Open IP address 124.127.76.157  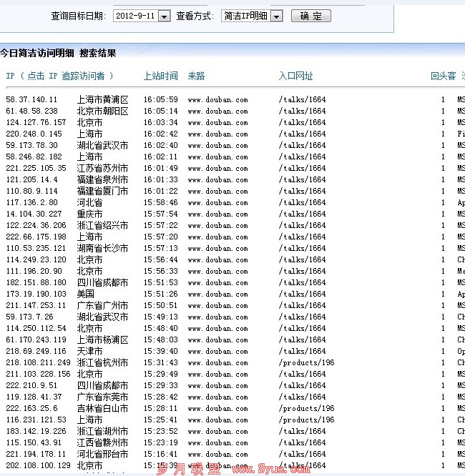point(36,123)
